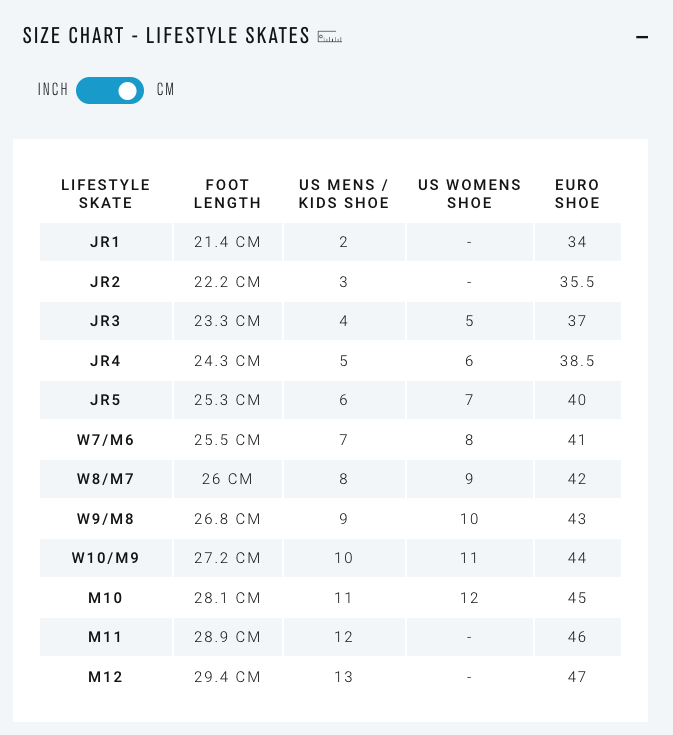This screenshot has width=673, height=735.
Task: Select the W10/M9 size row label
Action: [105, 558]
